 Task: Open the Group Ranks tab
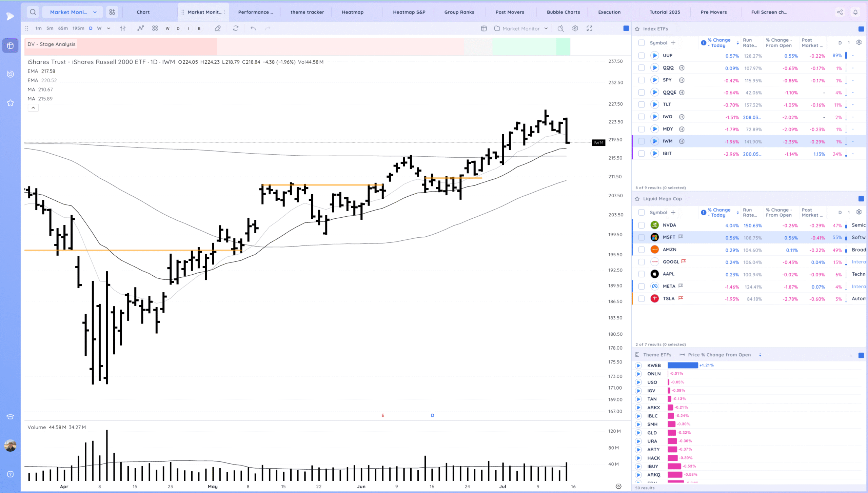(x=459, y=12)
